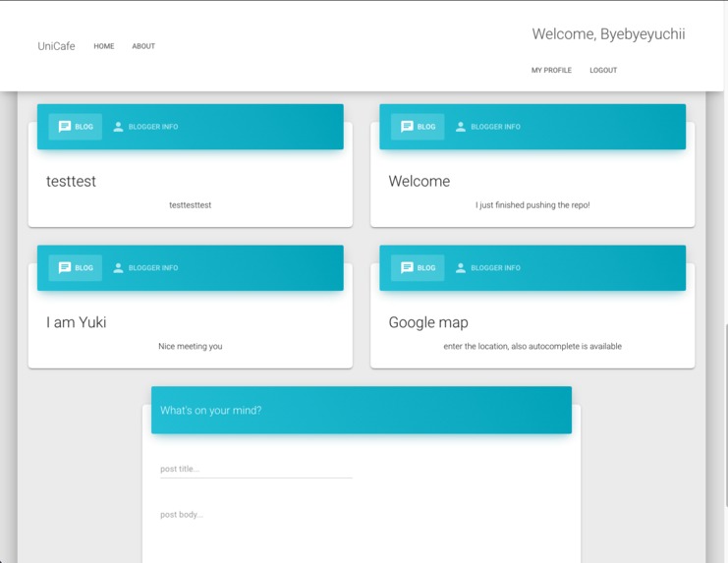
Task: Click the chat bubble icon on the I am Yuki card
Action: (65, 268)
